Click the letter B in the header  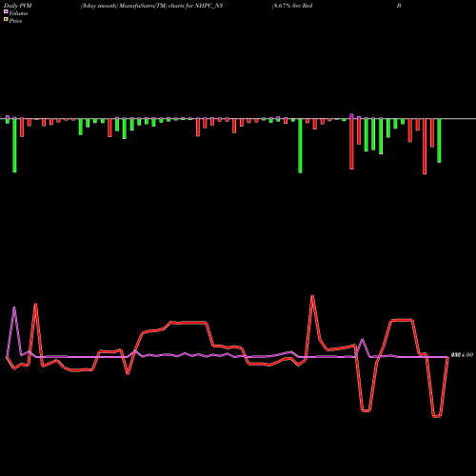399,6
